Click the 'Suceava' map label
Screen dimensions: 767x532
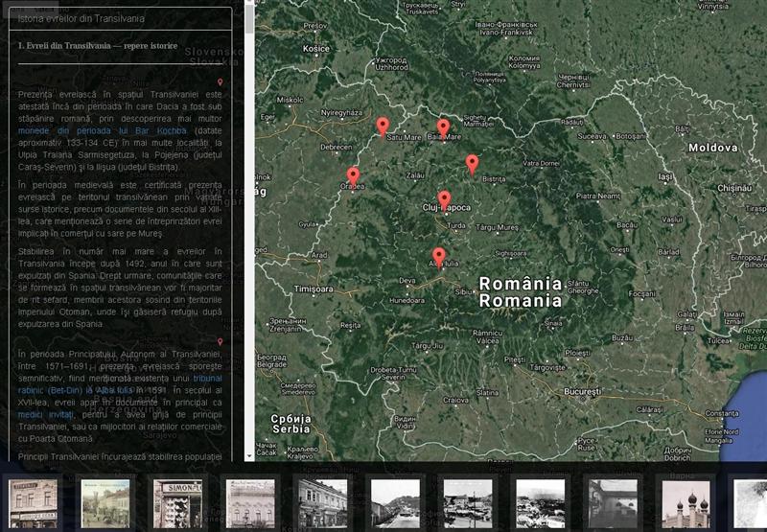click(592, 136)
